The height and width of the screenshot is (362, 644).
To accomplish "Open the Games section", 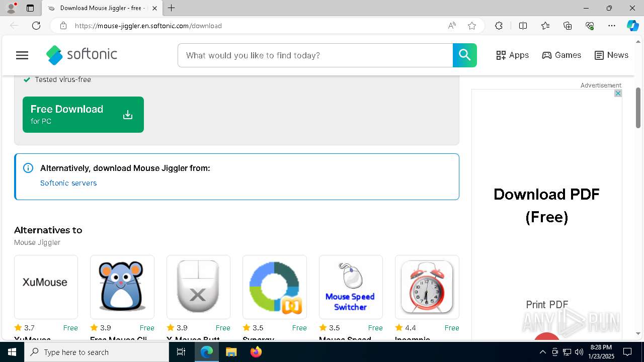I will tap(561, 55).
